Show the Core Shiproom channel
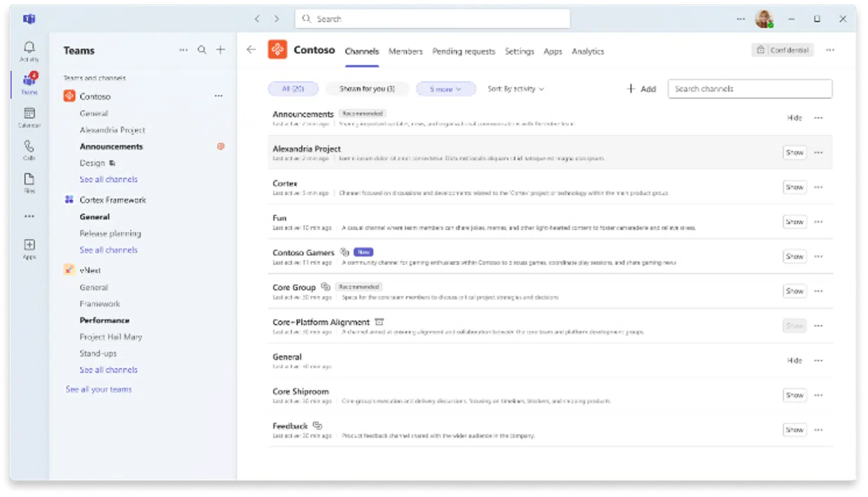 point(795,395)
